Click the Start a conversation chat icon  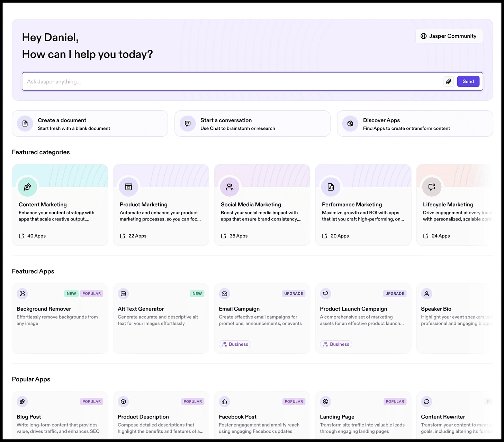tap(188, 124)
